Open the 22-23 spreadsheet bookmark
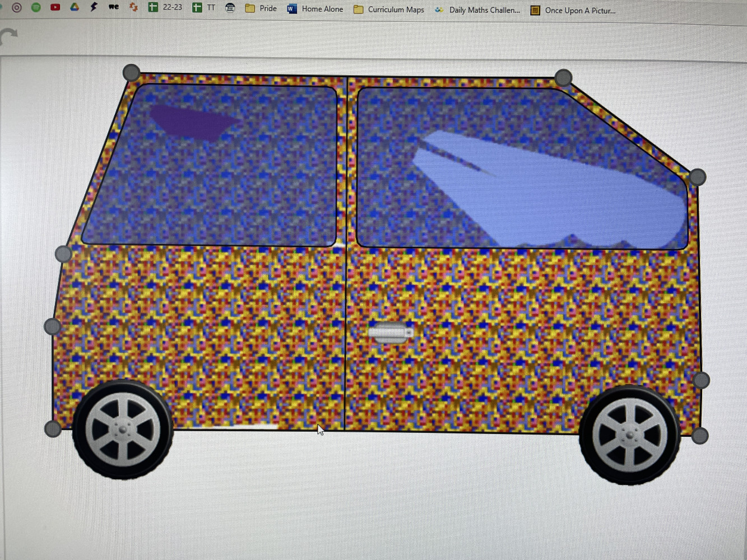 [165, 7]
